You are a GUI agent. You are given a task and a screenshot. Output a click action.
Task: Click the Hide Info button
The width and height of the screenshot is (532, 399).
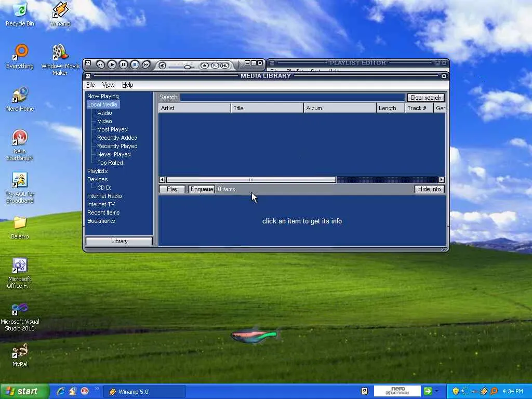[429, 189]
